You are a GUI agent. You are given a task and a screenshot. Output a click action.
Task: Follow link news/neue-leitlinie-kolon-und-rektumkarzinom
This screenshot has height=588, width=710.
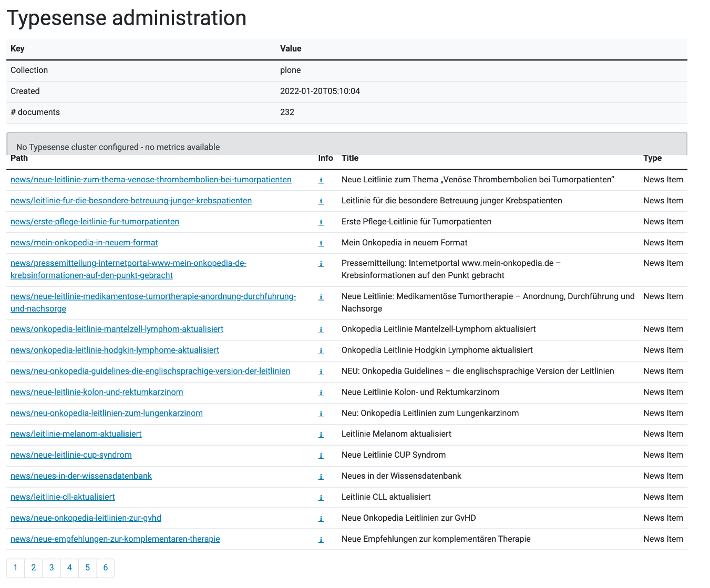pyautogui.click(x=97, y=392)
